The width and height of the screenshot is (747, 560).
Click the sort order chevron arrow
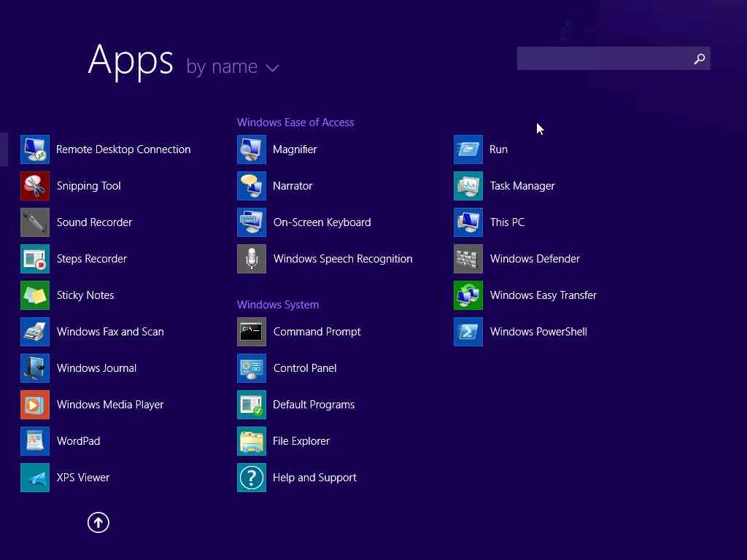tap(272, 68)
